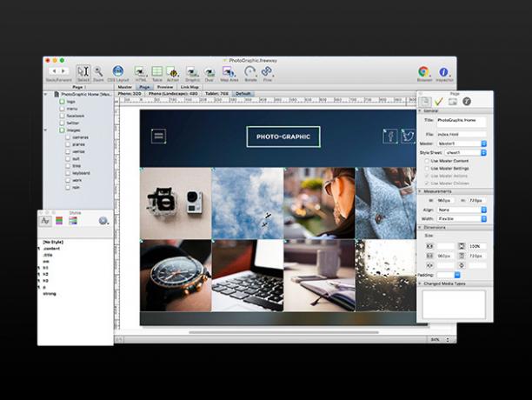532x400 pixels.
Task: Insert a Table with toolbar icon
Action: 156,73
